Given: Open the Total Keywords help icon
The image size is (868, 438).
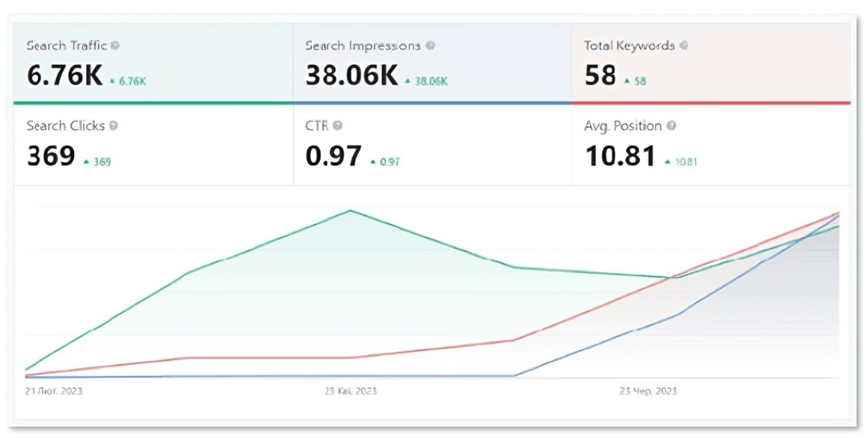Looking at the screenshot, I should click(685, 46).
